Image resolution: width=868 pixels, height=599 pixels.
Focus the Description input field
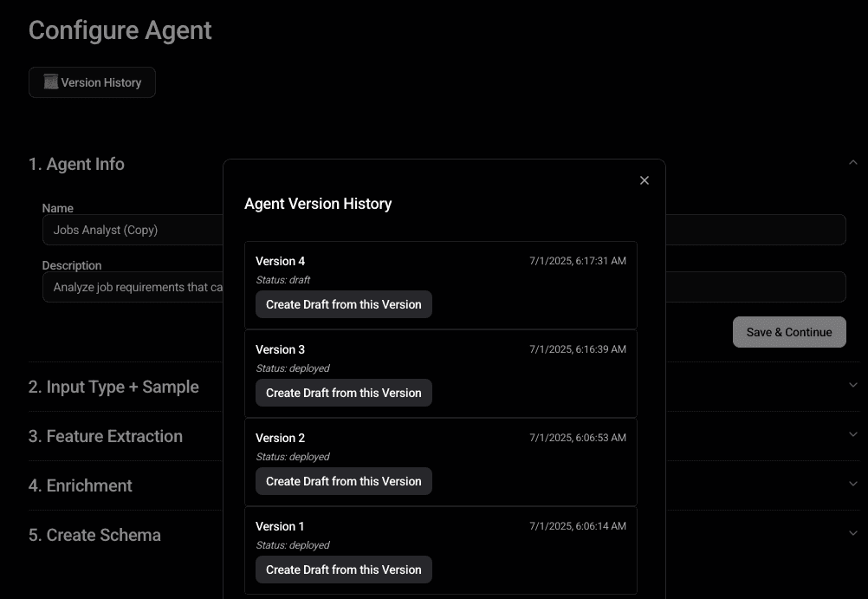(x=130, y=287)
